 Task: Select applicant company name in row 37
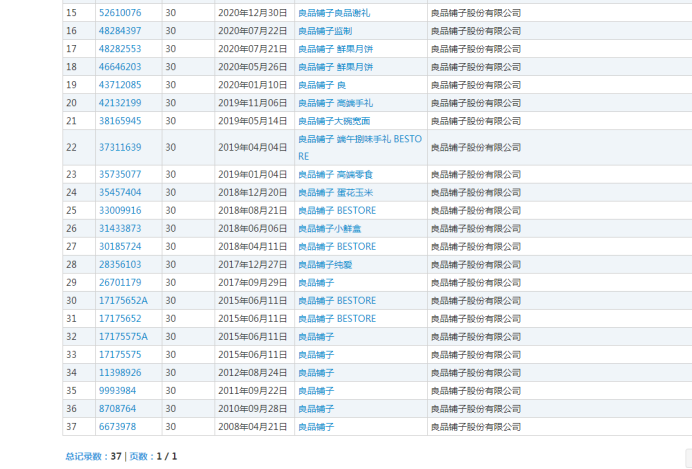coord(476,427)
